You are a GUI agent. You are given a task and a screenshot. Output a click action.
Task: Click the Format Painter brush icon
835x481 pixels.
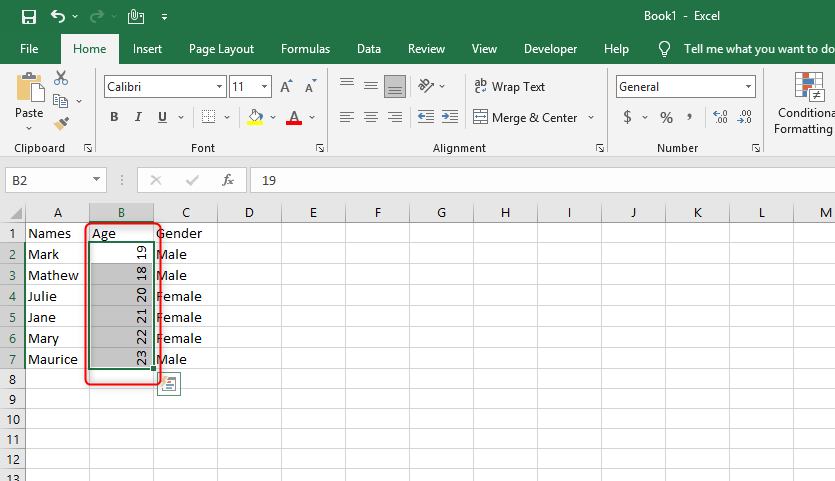click(61, 124)
